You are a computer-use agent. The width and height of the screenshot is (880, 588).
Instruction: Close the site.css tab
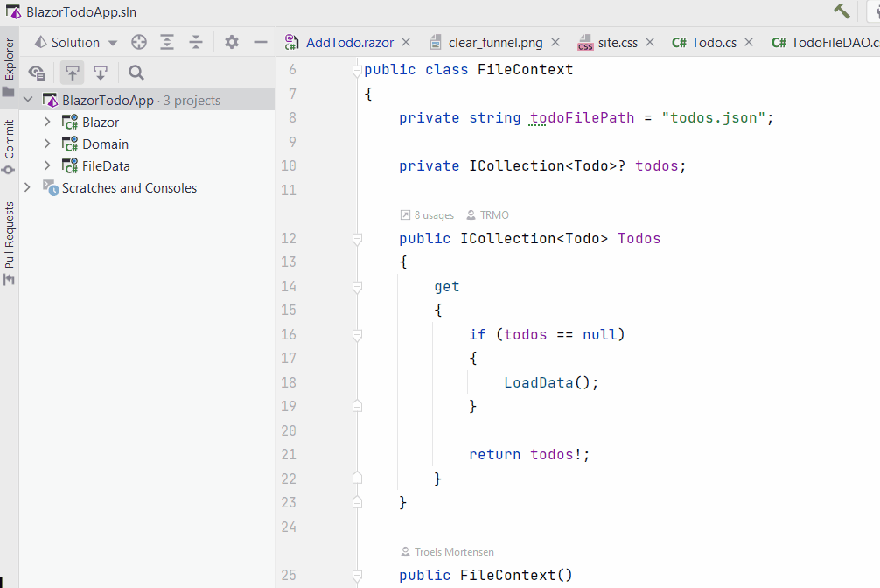pyautogui.click(x=648, y=40)
